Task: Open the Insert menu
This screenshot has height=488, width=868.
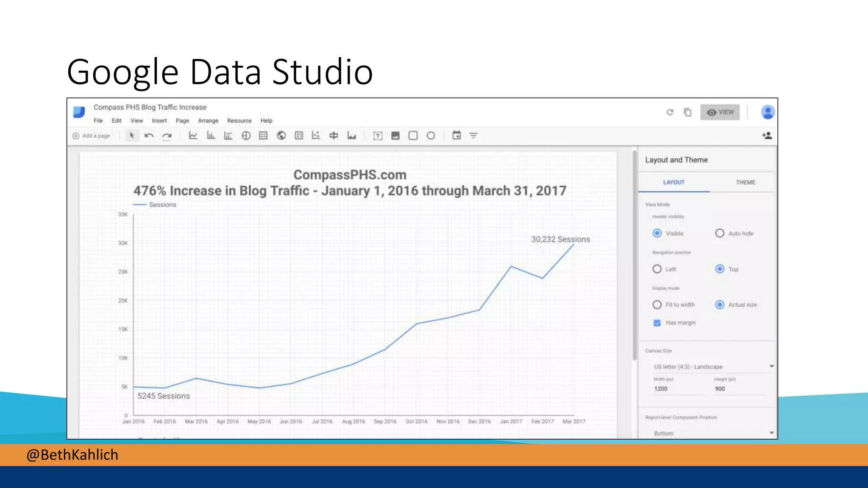Action: click(x=159, y=121)
